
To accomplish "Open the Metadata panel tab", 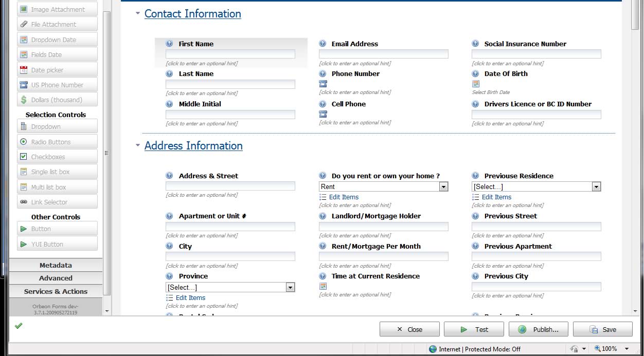I will [56, 265].
